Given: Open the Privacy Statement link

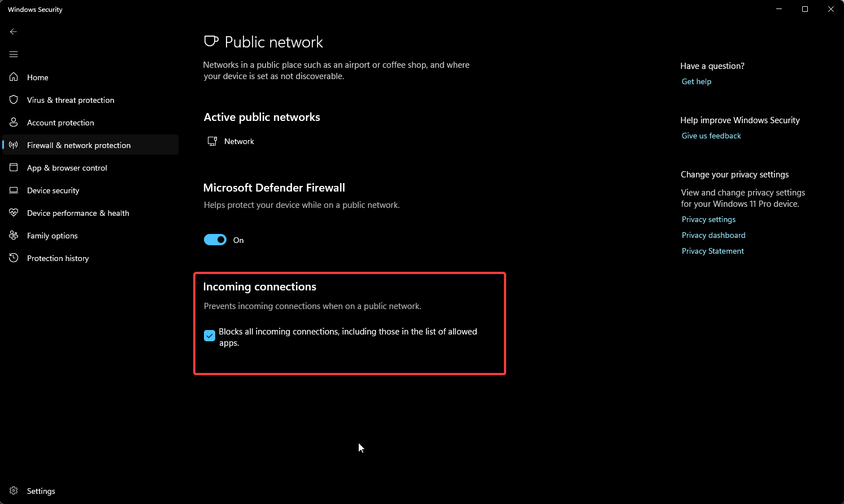Looking at the screenshot, I should click(713, 251).
